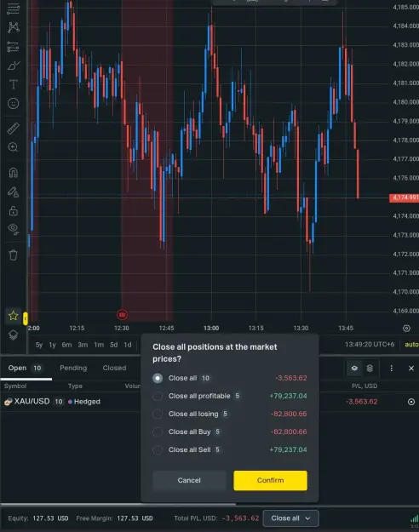
Task: Select the ruler measure tool
Action: (14, 129)
